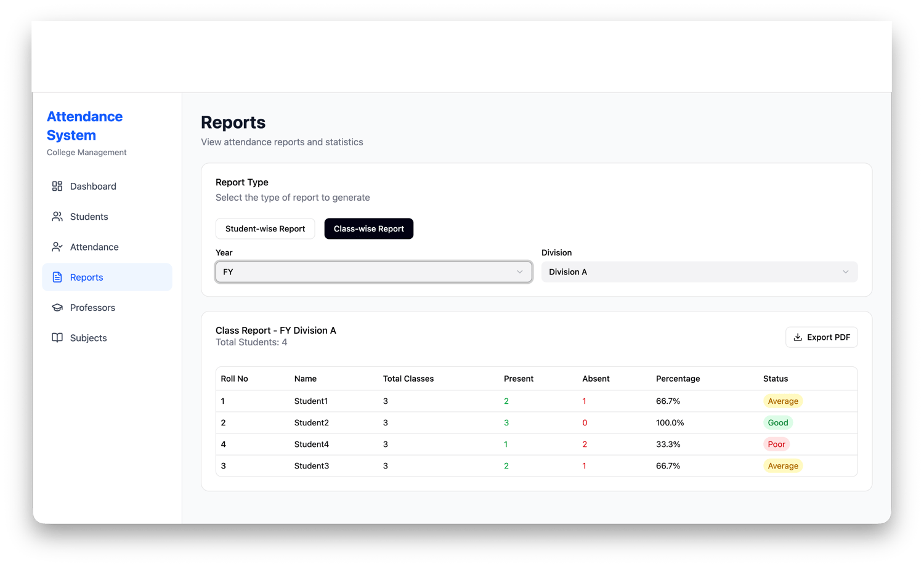Click the Average status badge for Student1

point(783,401)
